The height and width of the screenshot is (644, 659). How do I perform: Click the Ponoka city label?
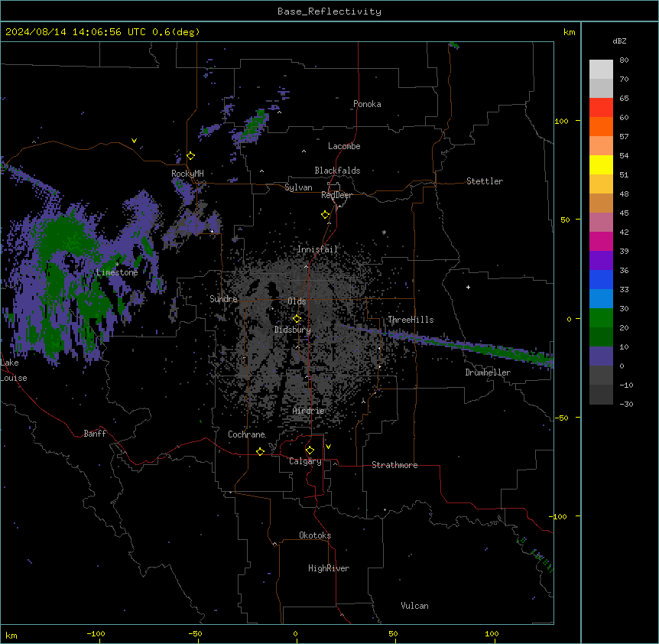pos(367,104)
